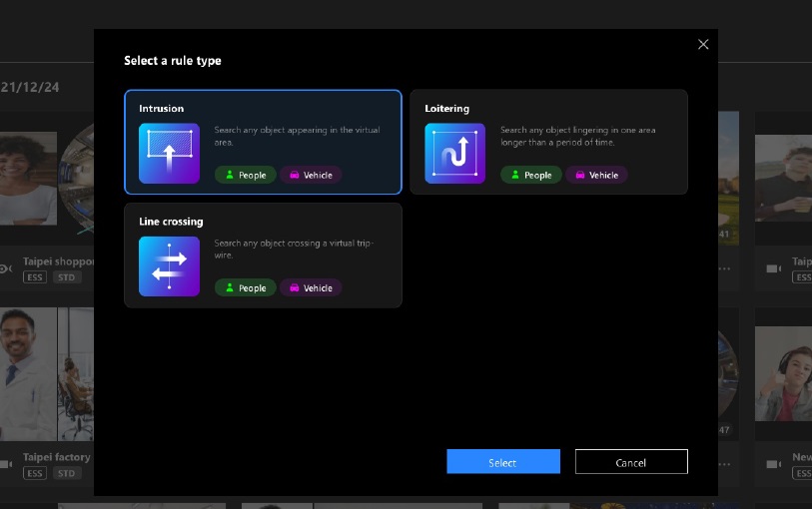Click the Vehicle tag under Intrusion
The image size is (812, 509).
coord(311,175)
